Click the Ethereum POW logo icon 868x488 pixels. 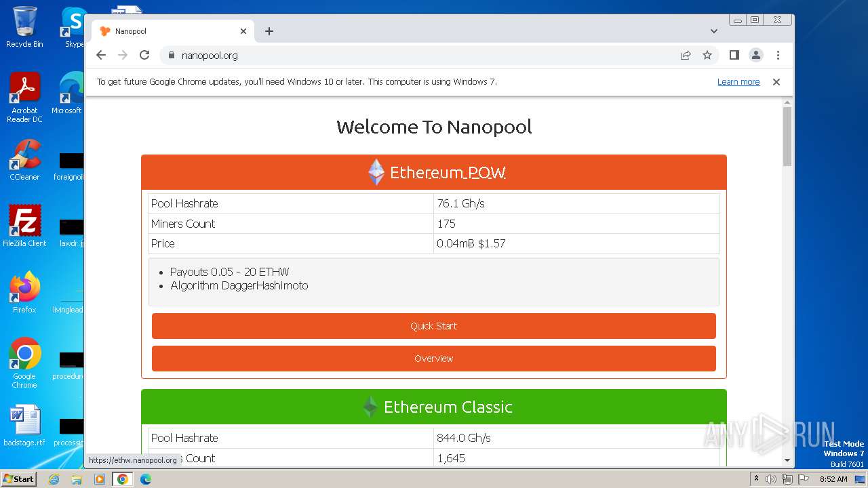tap(376, 172)
